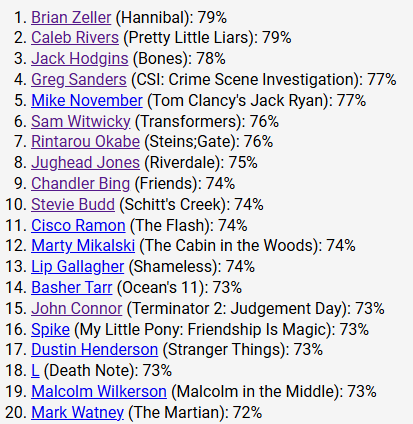Open Basher Tarr from Ocean's 11
This screenshot has width=413, height=424.
point(72,288)
